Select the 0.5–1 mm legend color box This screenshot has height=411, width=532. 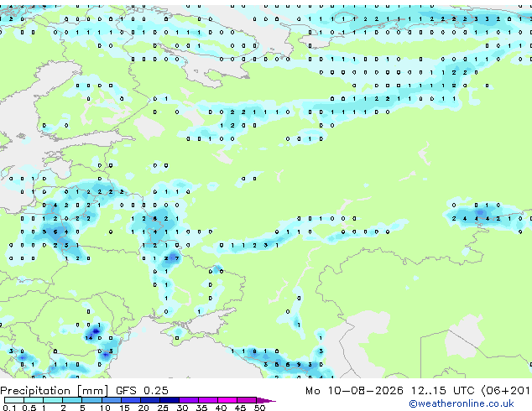(x=34, y=400)
